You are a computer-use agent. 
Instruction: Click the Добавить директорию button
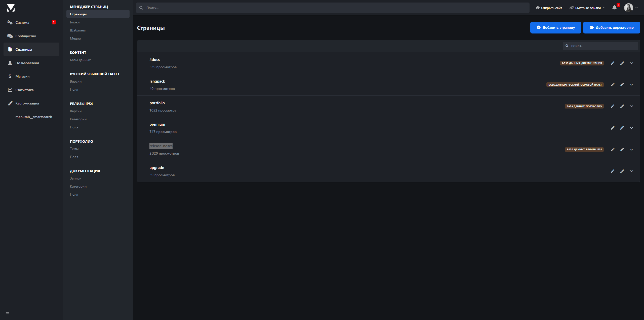(611, 27)
